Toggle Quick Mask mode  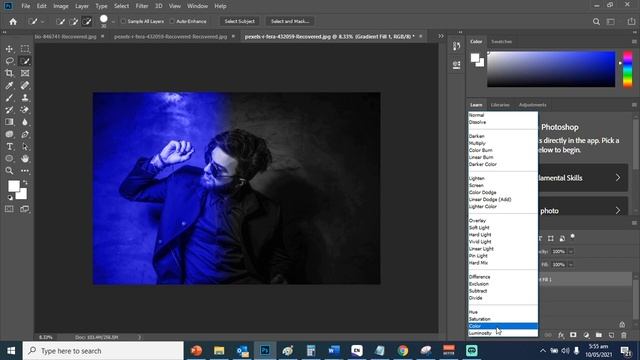click(x=9, y=209)
